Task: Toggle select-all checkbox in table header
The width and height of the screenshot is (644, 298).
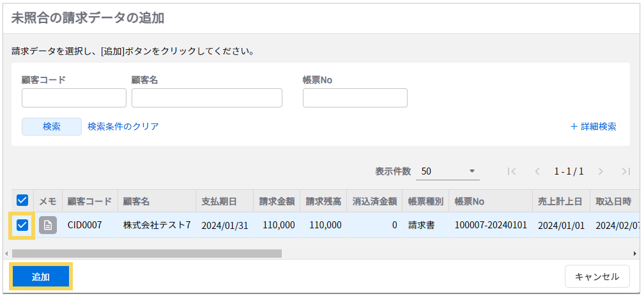Action: click(x=22, y=201)
